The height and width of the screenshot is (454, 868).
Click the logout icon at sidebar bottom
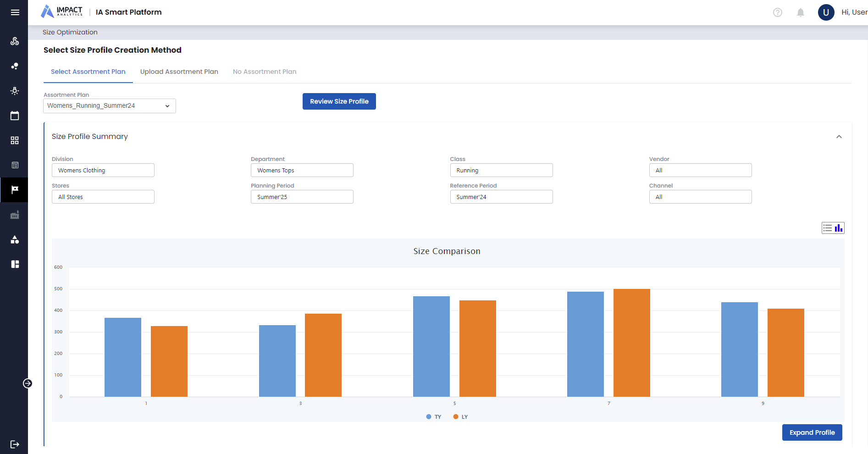point(15,444)
